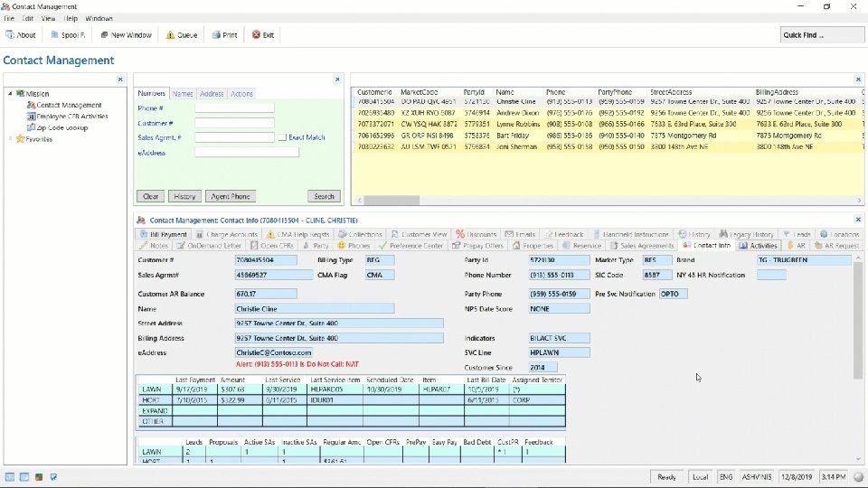Click the Search button
868x488 pixels.
click(324, 196)
